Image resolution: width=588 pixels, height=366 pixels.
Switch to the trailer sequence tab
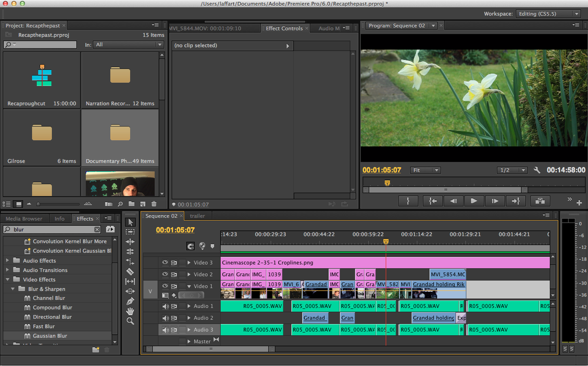197,216
